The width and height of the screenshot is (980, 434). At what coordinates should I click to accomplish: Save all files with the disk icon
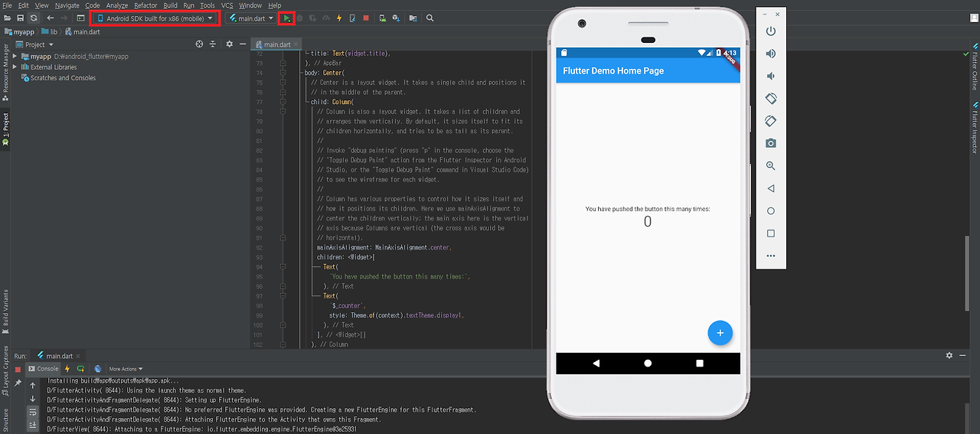20,18
